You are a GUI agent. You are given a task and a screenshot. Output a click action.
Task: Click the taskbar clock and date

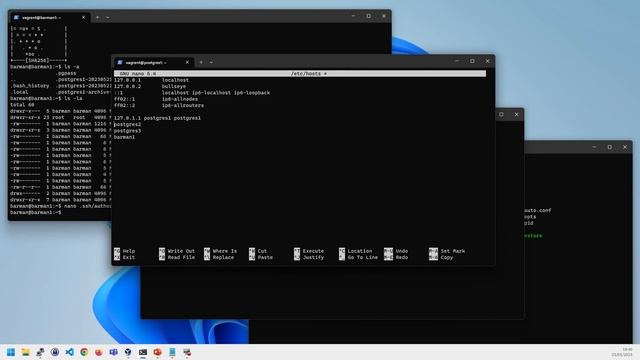[622, 352]
